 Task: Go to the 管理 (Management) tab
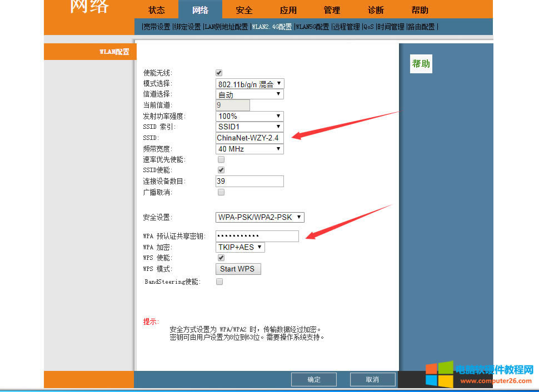point(331,10)
